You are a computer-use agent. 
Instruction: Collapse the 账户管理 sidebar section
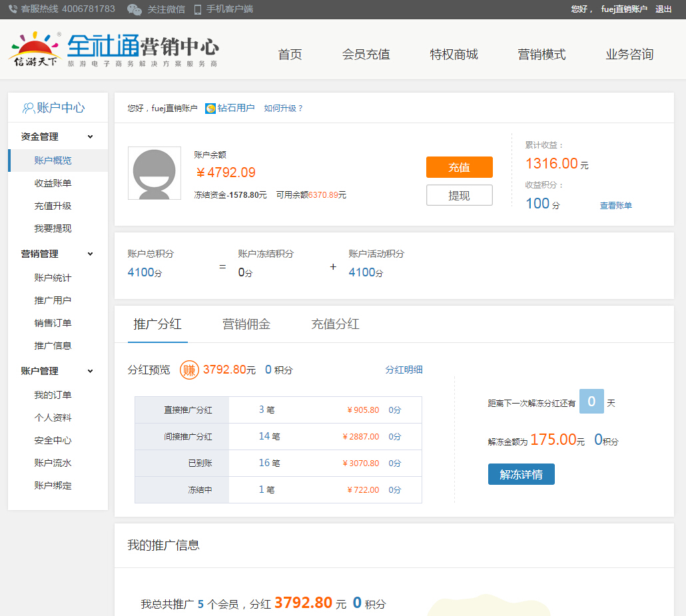[x=90, y=371]
